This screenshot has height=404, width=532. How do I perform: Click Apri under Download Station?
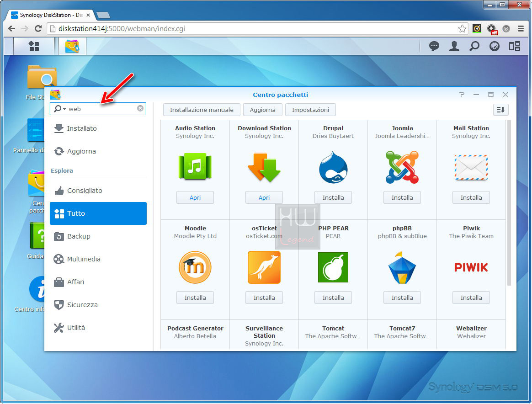[x=264, y=197]
